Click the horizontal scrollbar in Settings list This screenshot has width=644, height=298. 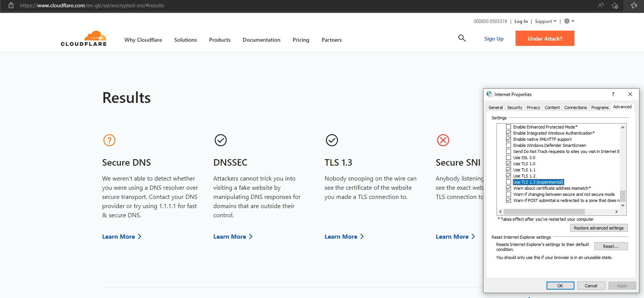point(544,212)
